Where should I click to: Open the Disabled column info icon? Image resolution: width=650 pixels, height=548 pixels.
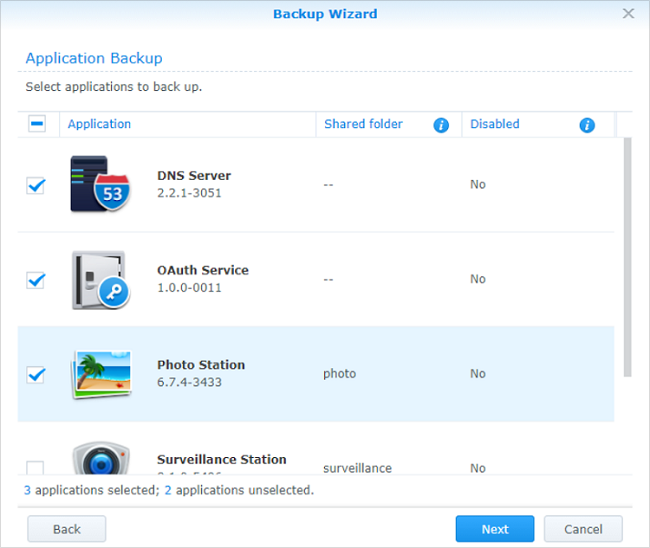[587, 125]
